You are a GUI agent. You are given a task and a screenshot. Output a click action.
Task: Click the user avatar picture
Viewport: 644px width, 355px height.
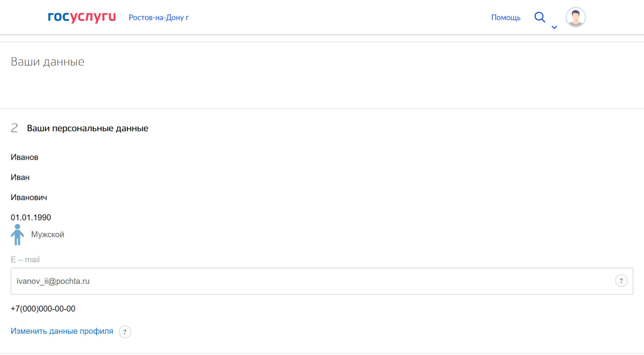[575, 17]
